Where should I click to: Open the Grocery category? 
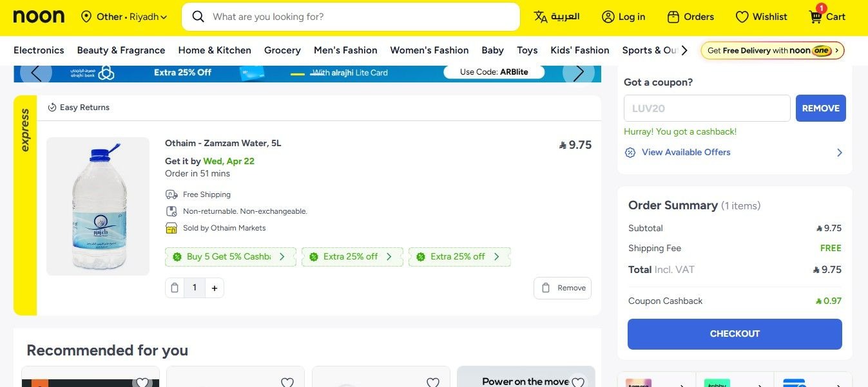coord(282,50)
